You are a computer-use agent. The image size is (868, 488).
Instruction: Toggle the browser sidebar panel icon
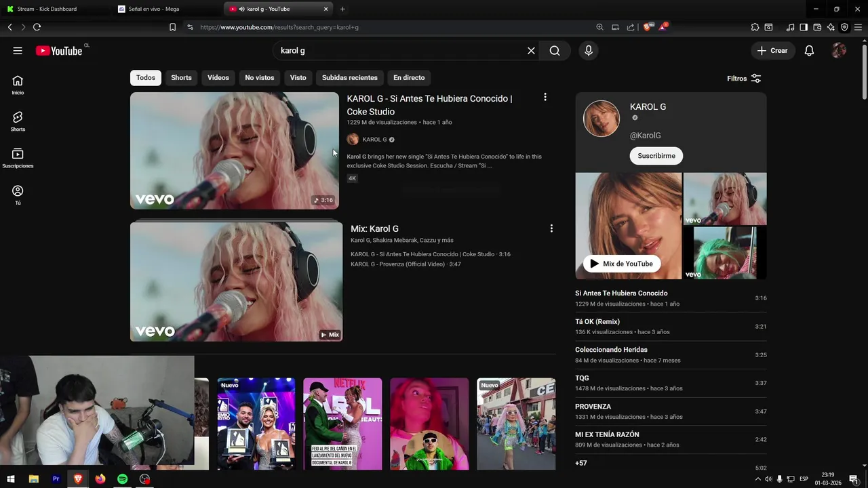pyautogui.click(x=804, y=27)
